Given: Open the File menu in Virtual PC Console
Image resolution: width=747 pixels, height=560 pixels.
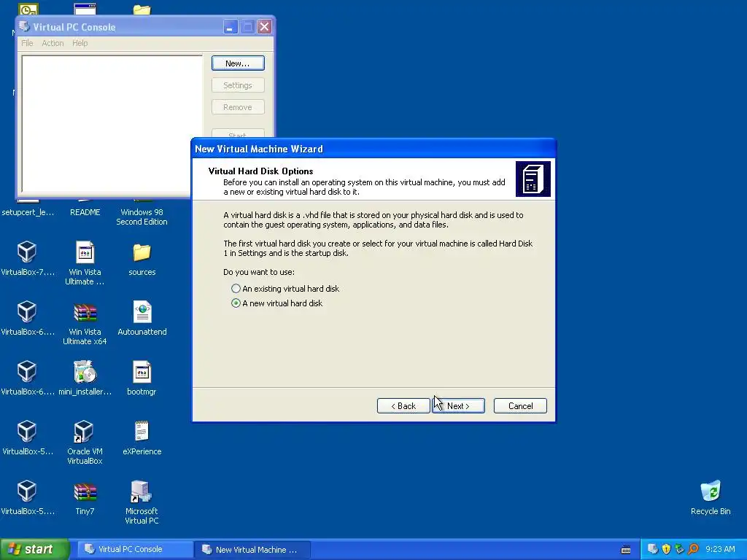Looking at the screenshot, I should point(27,43).
